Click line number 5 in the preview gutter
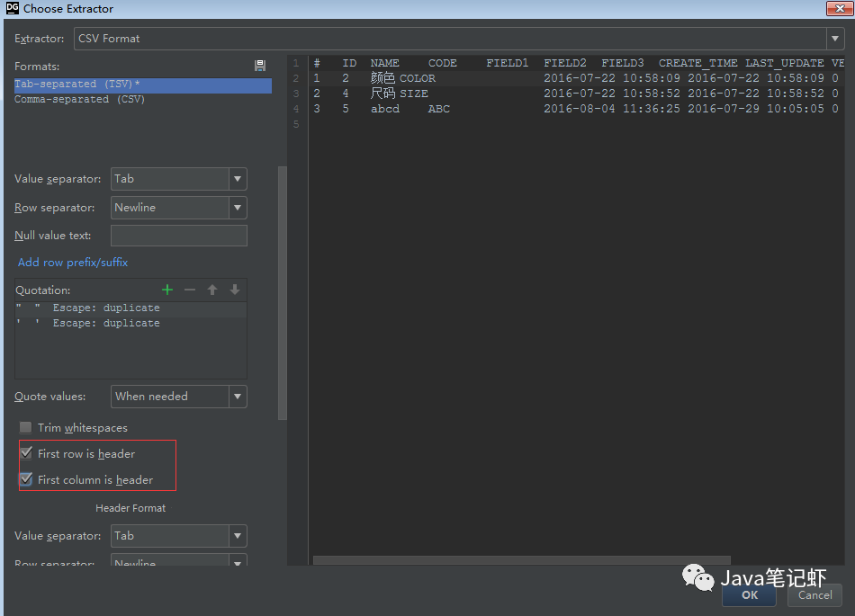The width and height of the screenshot is (855, 616). [296, 124]
